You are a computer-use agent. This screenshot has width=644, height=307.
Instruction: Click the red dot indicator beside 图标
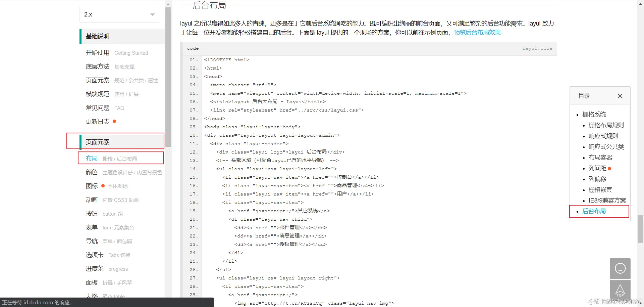point(102,185)
